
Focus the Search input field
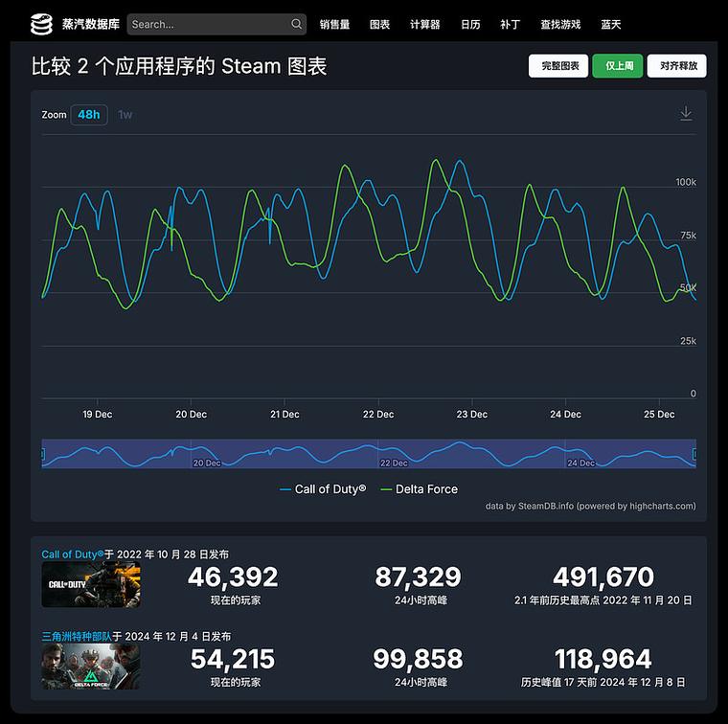(x=216, y=24)
